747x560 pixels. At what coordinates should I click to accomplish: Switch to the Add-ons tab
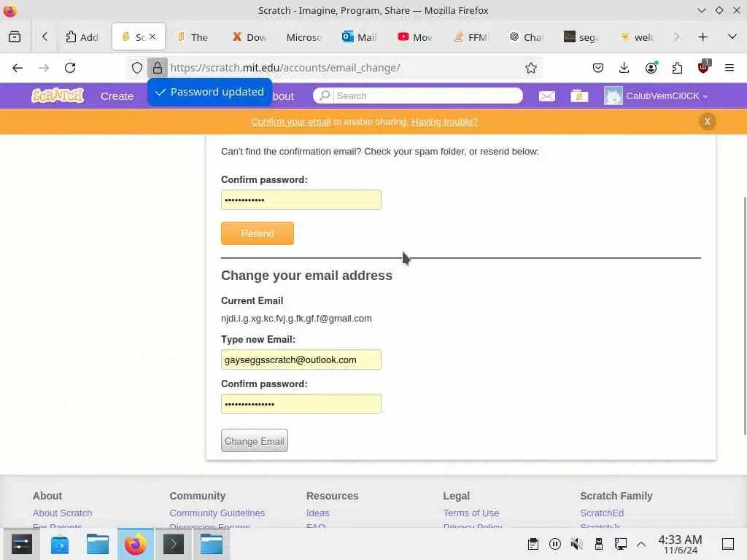[x=82, y=37]
